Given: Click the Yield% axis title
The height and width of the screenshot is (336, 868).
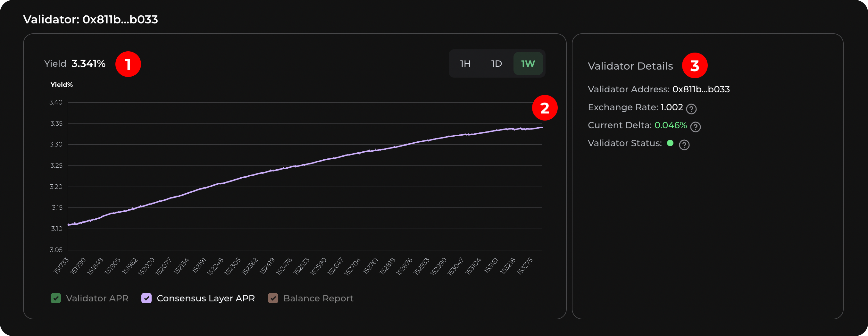Looking at the screenshot, I should [x=62, y=85].
